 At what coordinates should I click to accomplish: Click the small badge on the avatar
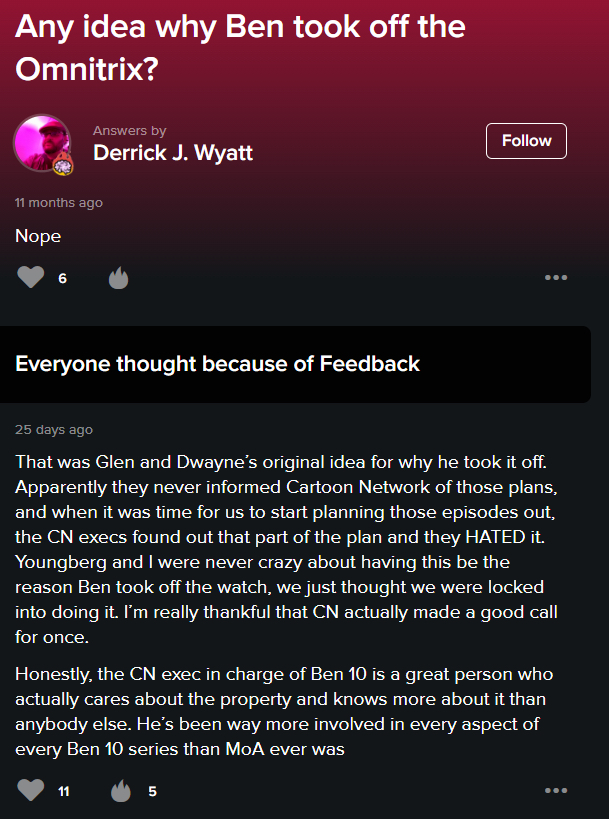tap(63, 163)
